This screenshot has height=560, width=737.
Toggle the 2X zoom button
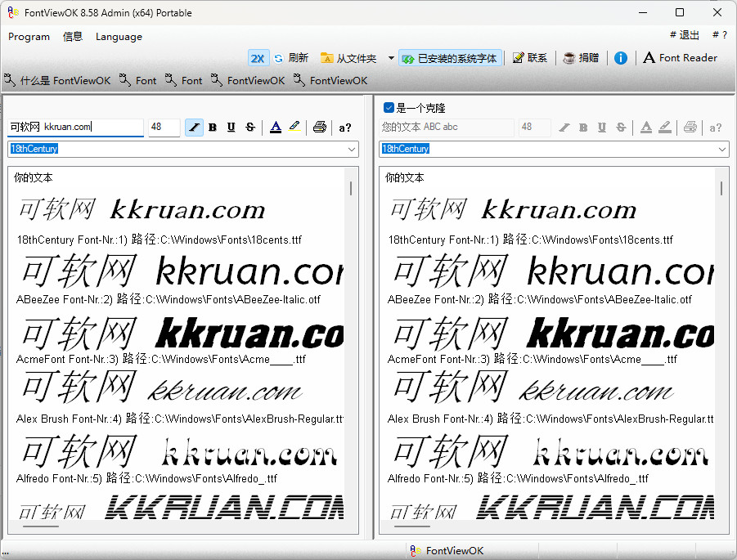click(258, 58)
